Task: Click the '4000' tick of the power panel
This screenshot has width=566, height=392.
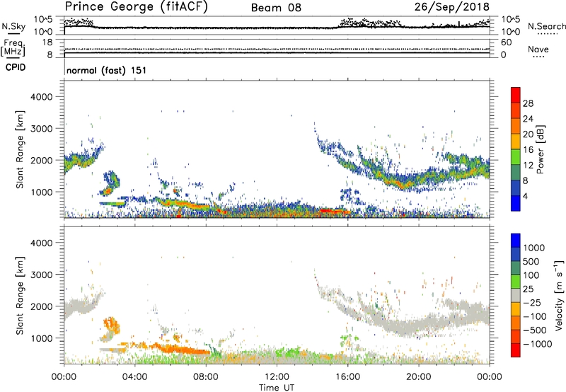Action: (41, 97)
